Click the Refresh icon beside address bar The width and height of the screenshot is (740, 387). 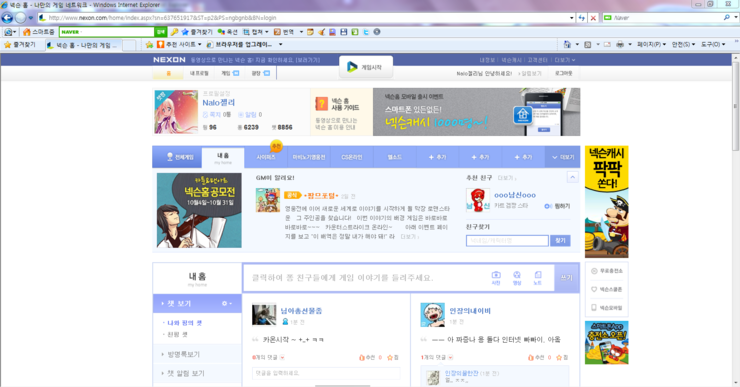(x=581, y=18)
